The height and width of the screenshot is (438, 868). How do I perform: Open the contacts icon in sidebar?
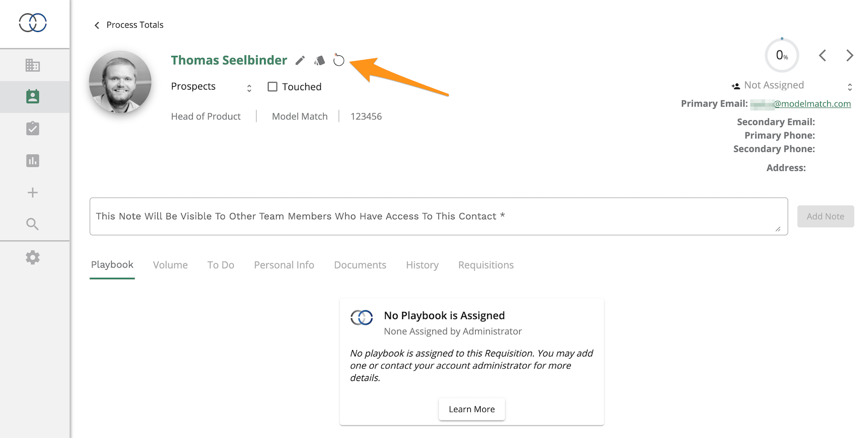33,97
